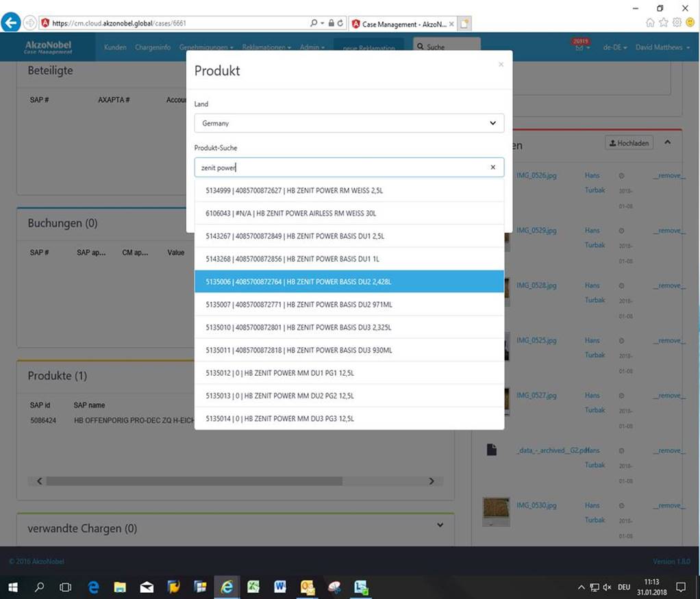
Task: Collapse the attachments panel with chevron up
Action: (667, 142)
